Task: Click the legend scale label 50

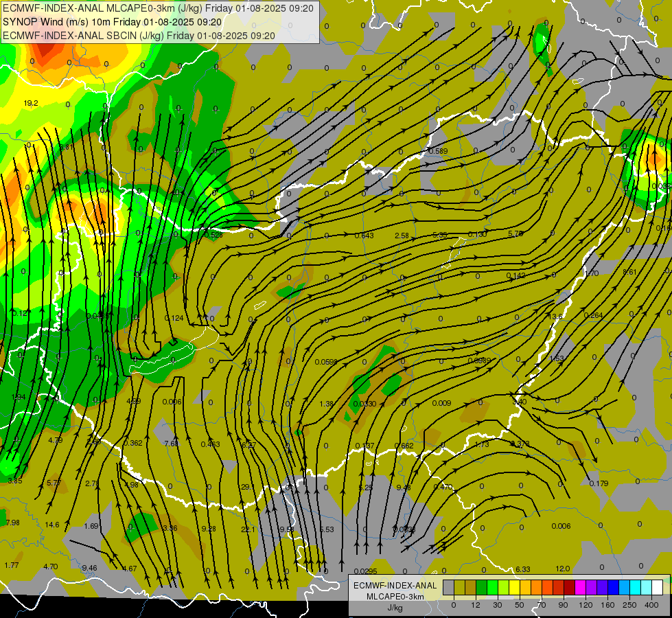Action: coord(520,605)
